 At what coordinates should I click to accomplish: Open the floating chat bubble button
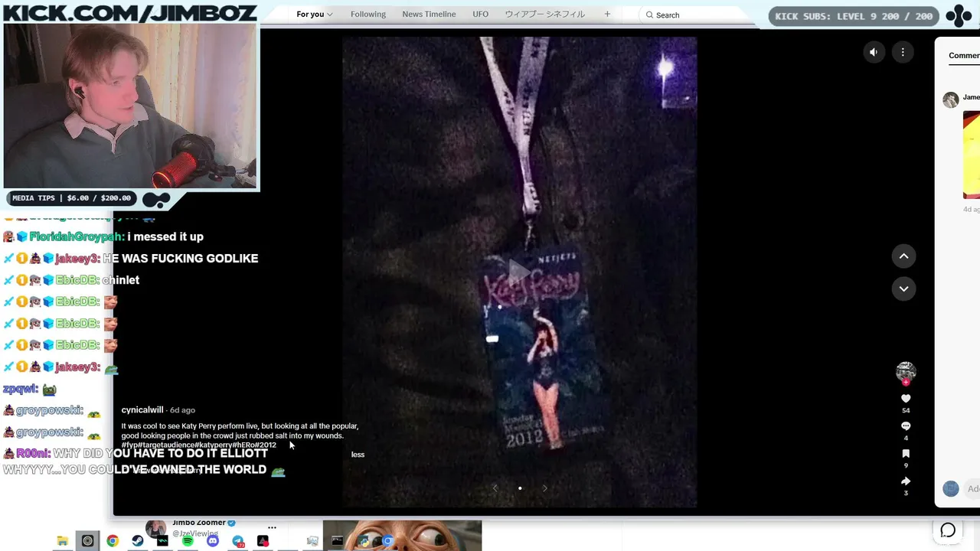point(948,530)
